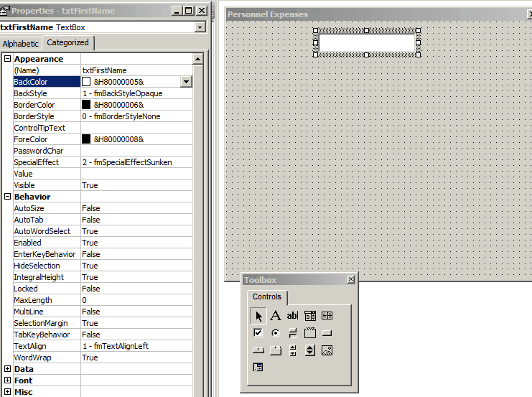Open the BackColor value dropdown
This screenshot has width=532, height=397.
(186, 82)
